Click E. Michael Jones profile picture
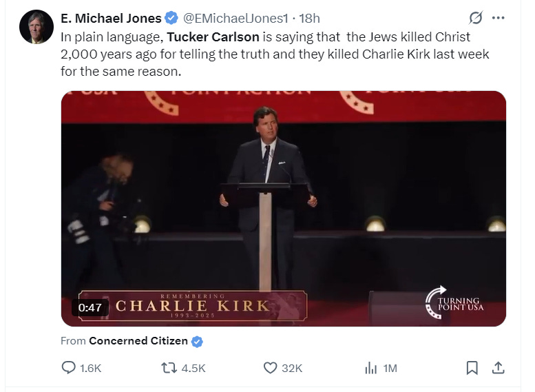Screen dimensions: 535x392 click(x=37, y=28)
